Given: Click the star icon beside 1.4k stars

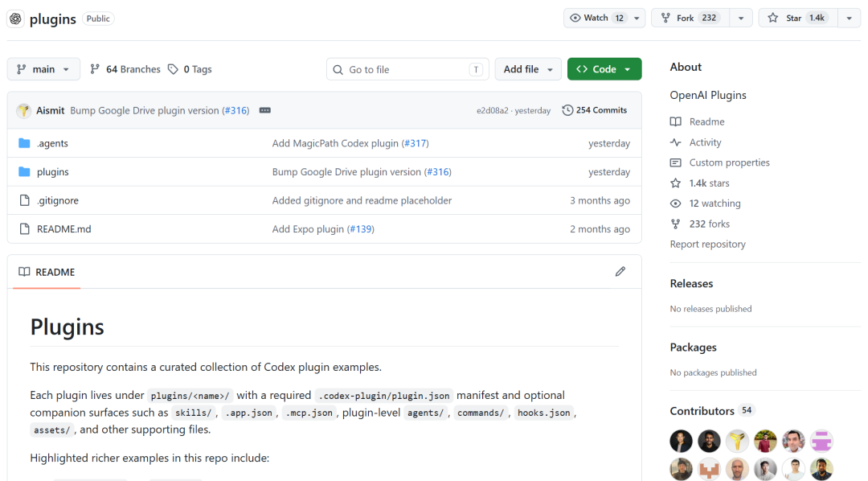Looking at the screenshot, I should coord(675,183).
